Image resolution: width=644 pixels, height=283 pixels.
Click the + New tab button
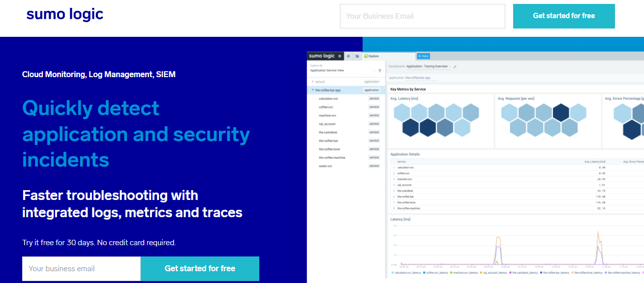tap(423, 56)
